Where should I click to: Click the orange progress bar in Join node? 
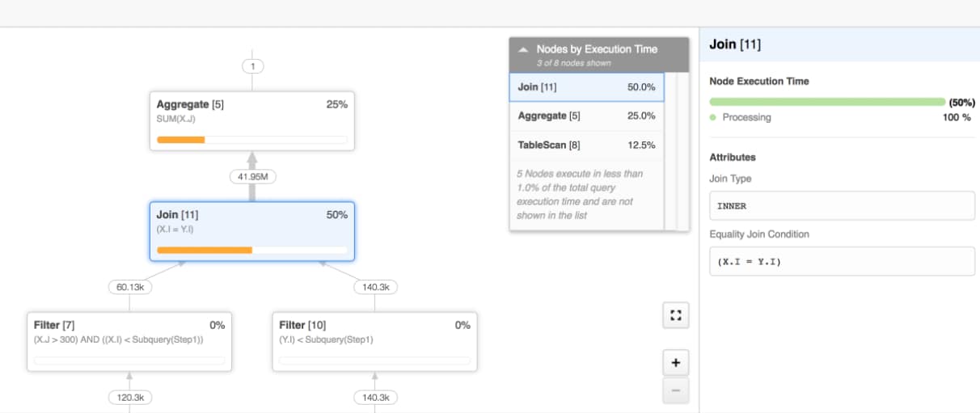pos(205,250)
